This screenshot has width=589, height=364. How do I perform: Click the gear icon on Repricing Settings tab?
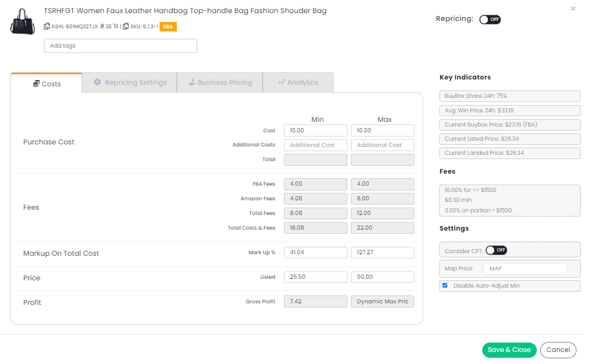coord(97,82)
